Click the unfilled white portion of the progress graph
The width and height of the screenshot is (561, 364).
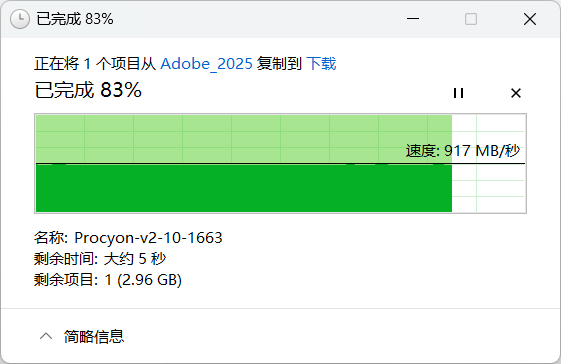(488, 188)
